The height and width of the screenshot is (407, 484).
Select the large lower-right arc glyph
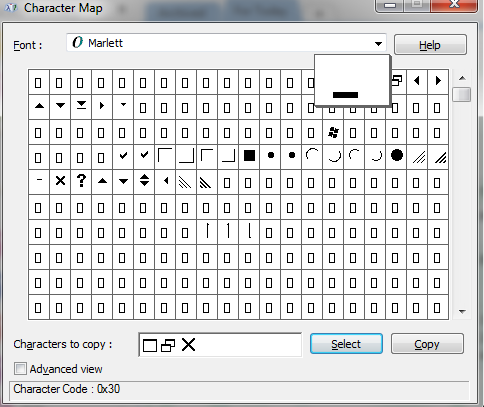point(334,156)
